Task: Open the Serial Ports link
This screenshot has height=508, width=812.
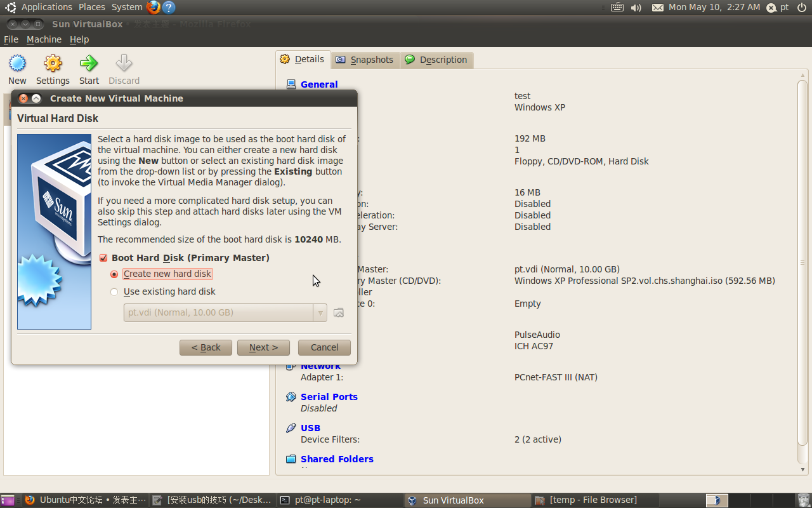Action: pos(329,397)
